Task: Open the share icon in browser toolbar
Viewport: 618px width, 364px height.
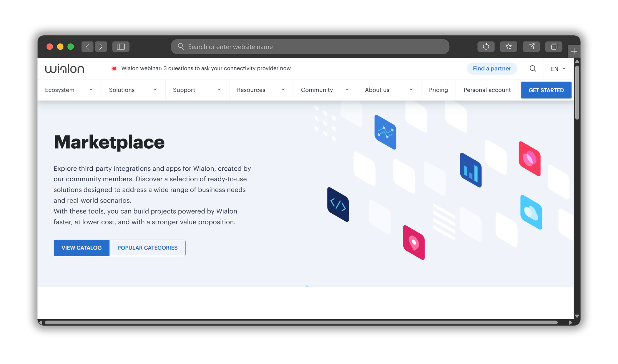Action: 531,46
